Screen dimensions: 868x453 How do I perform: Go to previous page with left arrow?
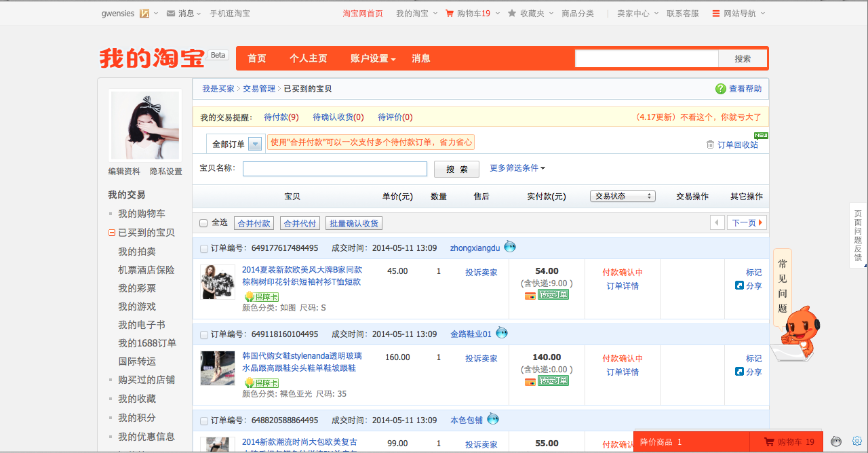click(717, 222)
